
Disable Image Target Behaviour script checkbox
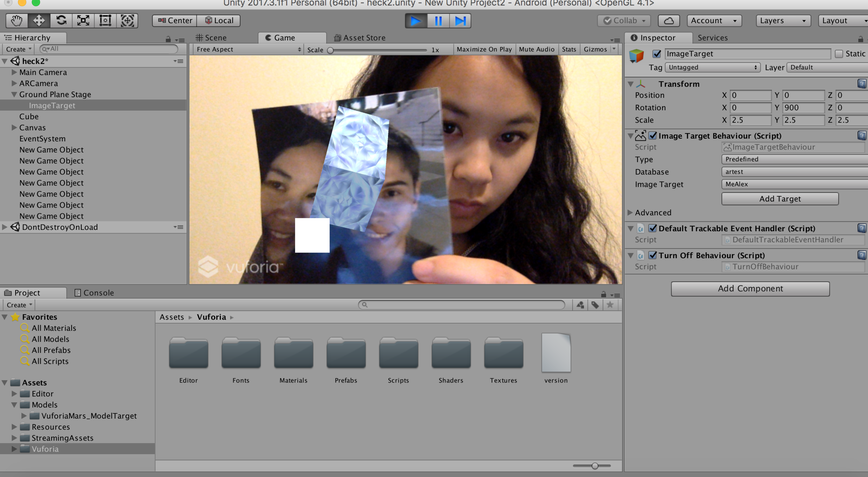point(653,135)
